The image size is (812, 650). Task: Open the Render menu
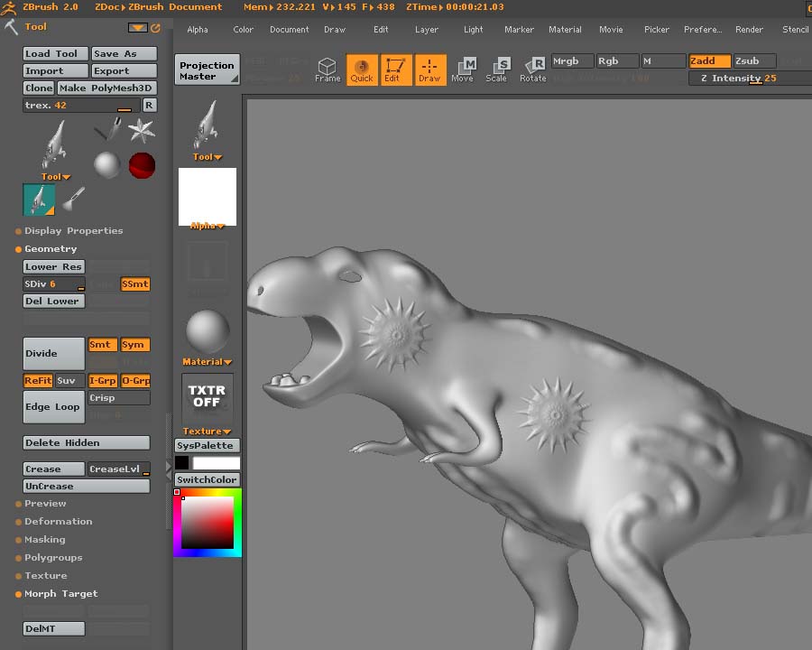[749, 29]
